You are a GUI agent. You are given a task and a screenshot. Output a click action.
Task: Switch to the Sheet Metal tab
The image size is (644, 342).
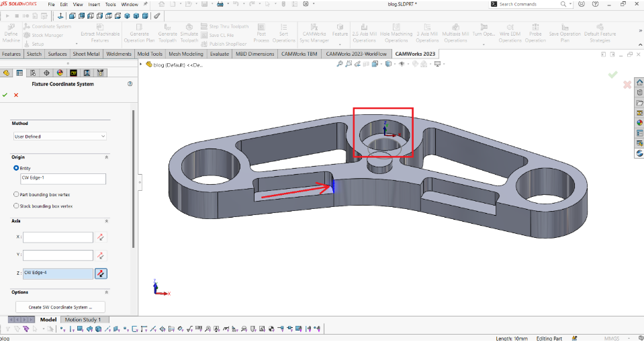click(x=86, y=54)
